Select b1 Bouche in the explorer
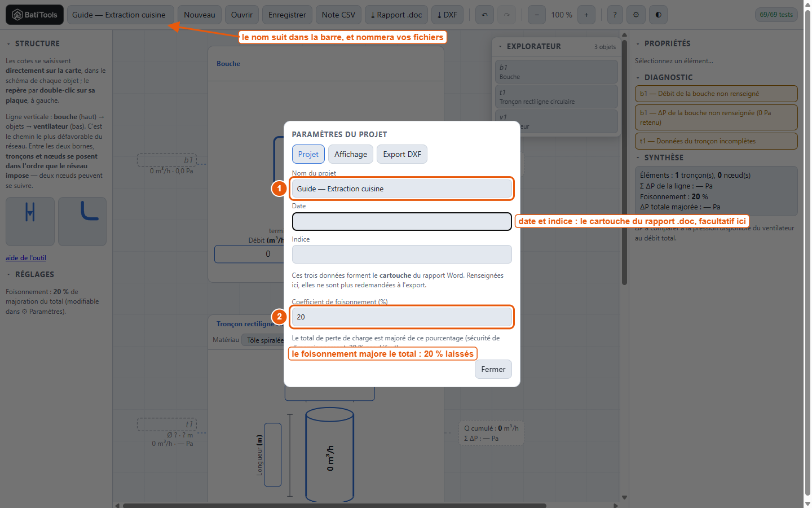Viewport: 812px width, 508px height. [557, 72]
